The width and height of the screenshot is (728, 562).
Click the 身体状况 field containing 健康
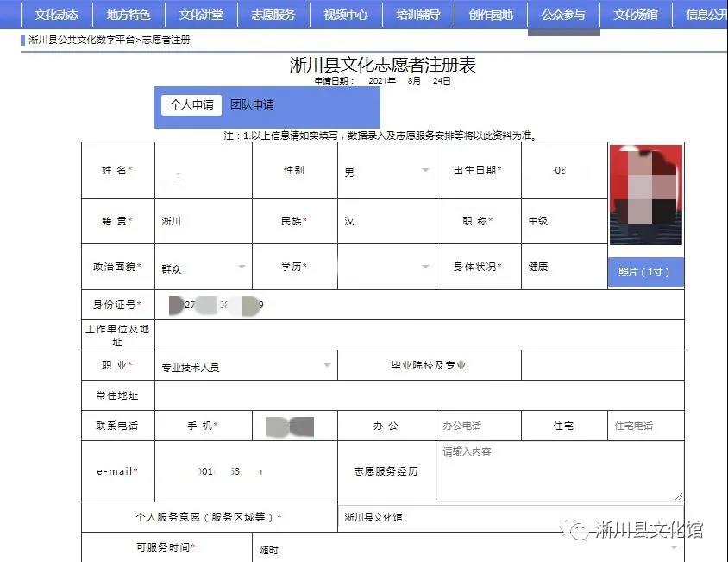click(564, 267)
